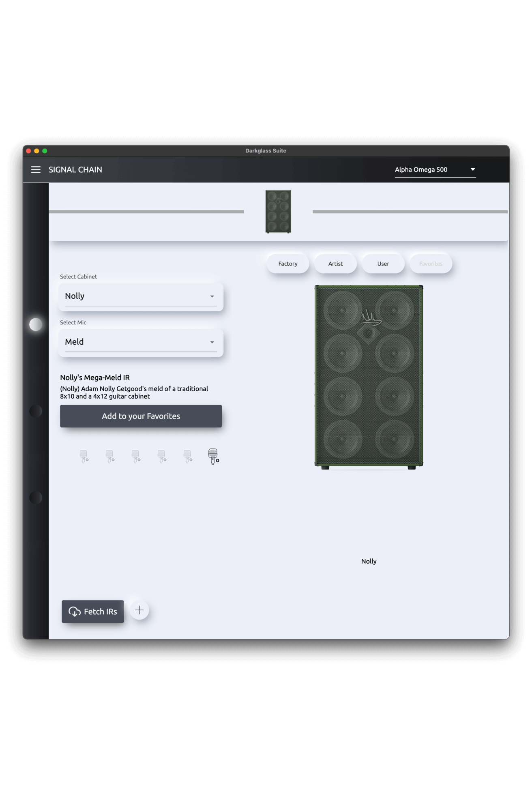Close the Darkglass Suite window
532x811 pixels.
pos(28,151)
